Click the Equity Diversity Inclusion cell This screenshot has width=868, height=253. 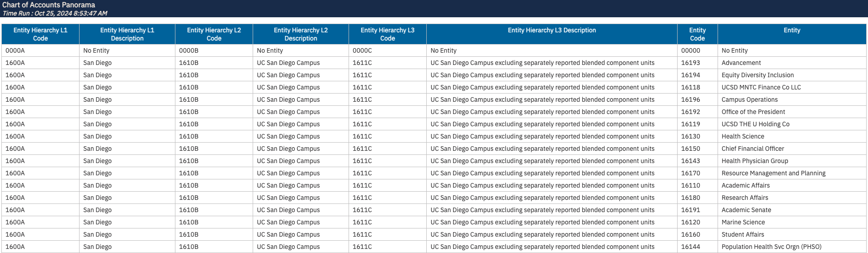click(x=758, y=75)
